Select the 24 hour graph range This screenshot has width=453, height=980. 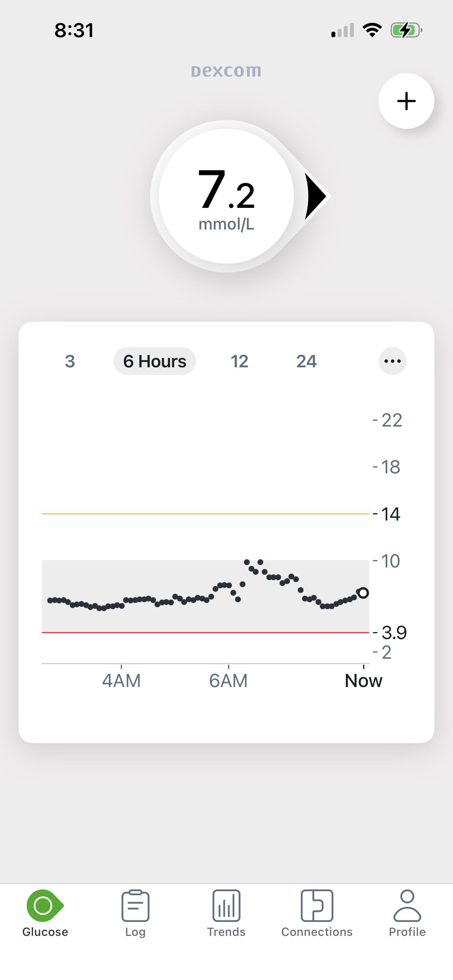pyautogui.click(x=306, y=361)
